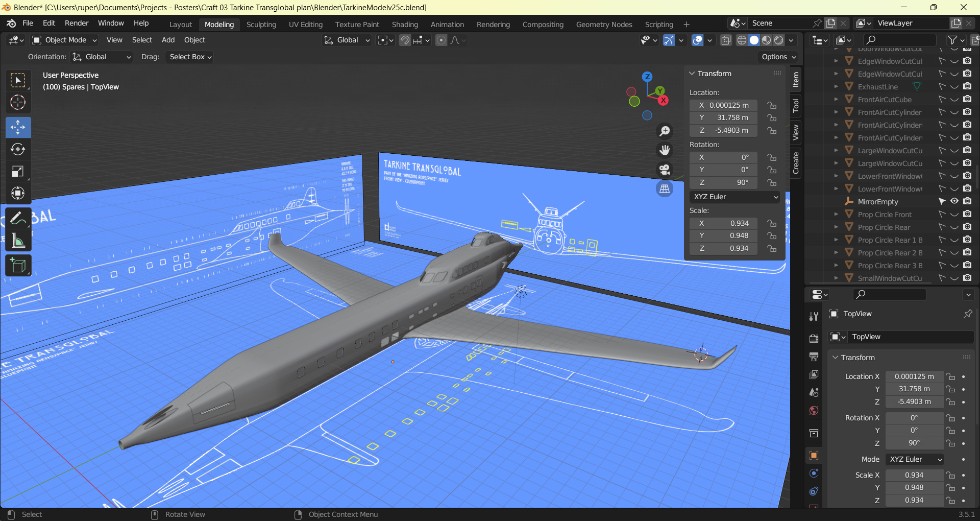This screenshot has width=980, height=521.
Task: Click the Scale Z field in Properties
Action: point(914,500)
